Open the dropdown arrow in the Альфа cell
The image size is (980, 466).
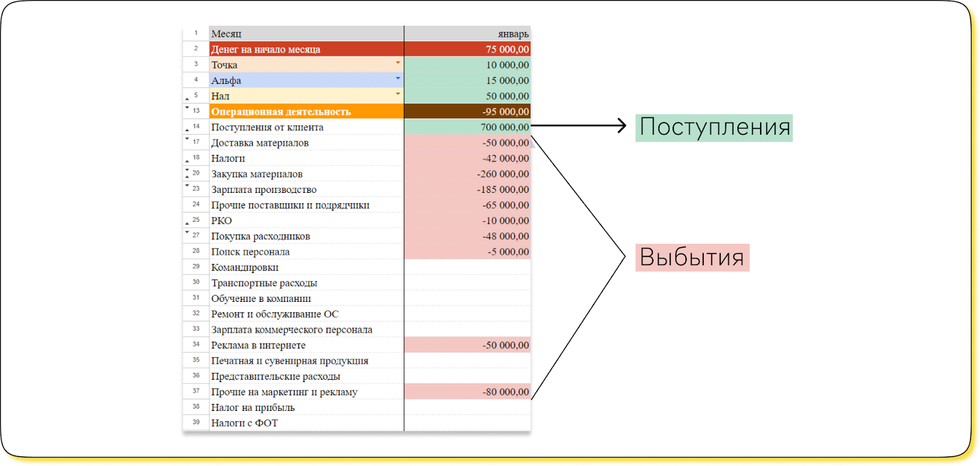398,78
